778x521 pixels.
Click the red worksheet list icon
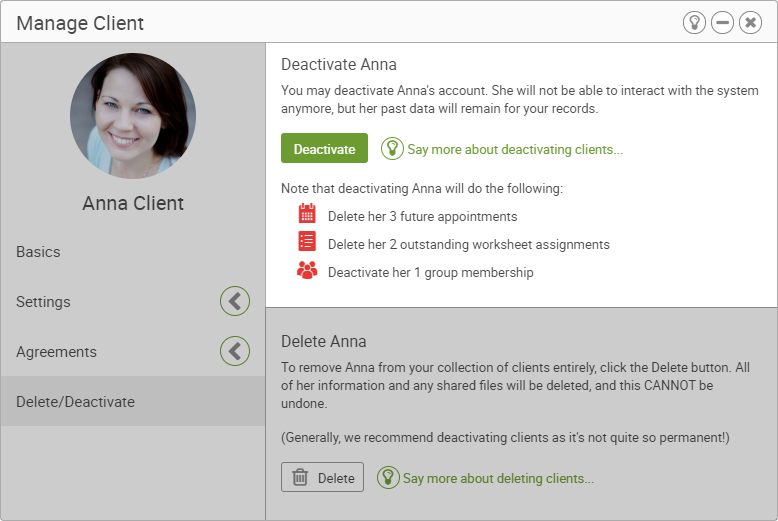(307, 241)
